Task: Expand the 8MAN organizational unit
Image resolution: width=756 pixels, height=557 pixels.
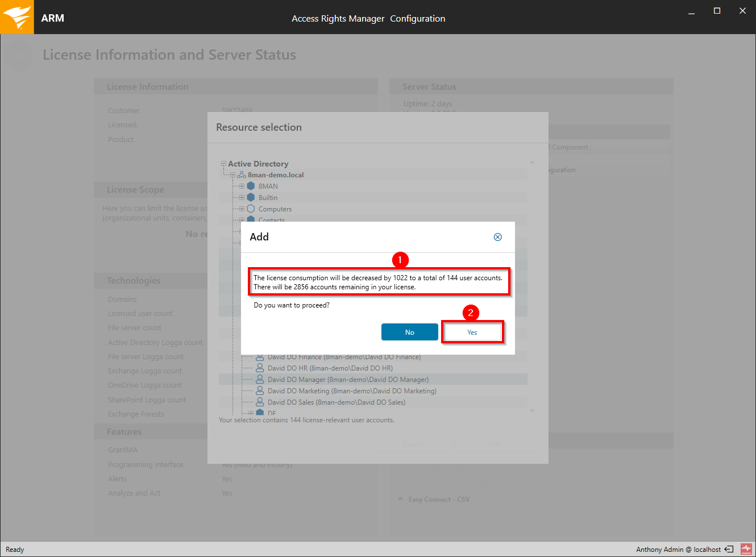Action: 242,186
